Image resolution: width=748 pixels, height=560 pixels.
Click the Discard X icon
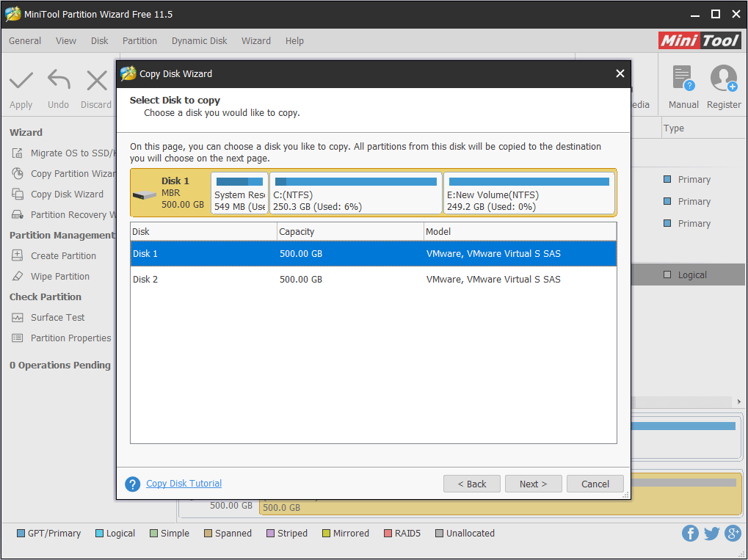(96, 80)
